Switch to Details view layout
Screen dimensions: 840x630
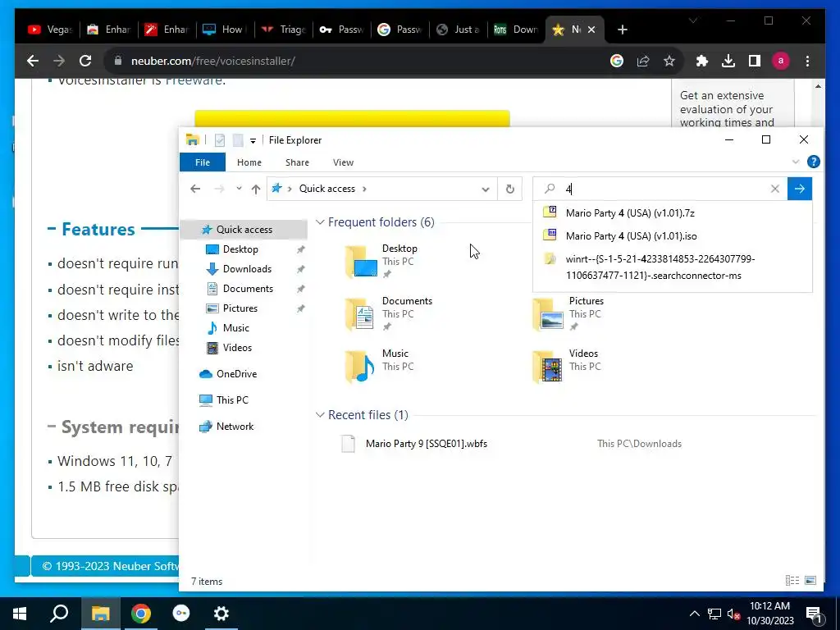click(x=792, y=581)
